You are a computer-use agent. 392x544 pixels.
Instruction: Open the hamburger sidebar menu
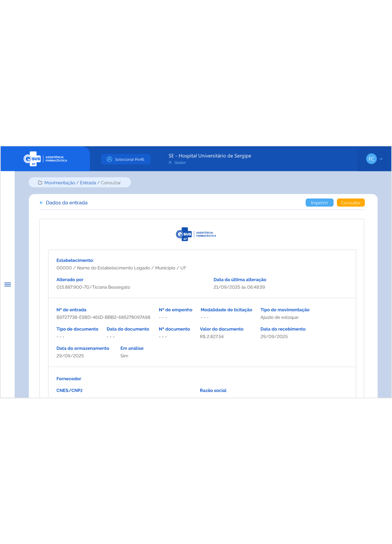(8, 284)
